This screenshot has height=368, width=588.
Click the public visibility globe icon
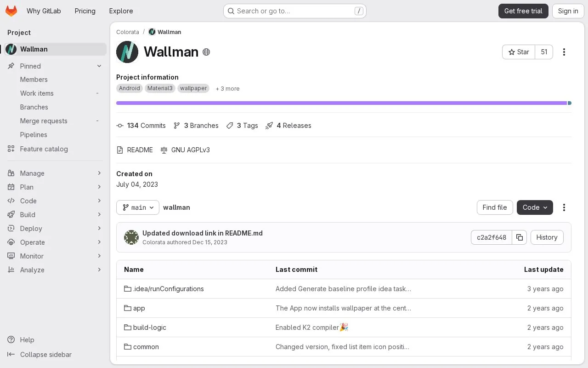point(206,52)
